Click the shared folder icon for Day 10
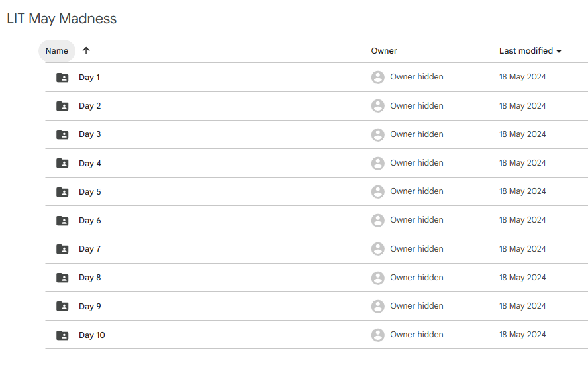Viewport: 588px width, 367px height. (x=62, y=335)
